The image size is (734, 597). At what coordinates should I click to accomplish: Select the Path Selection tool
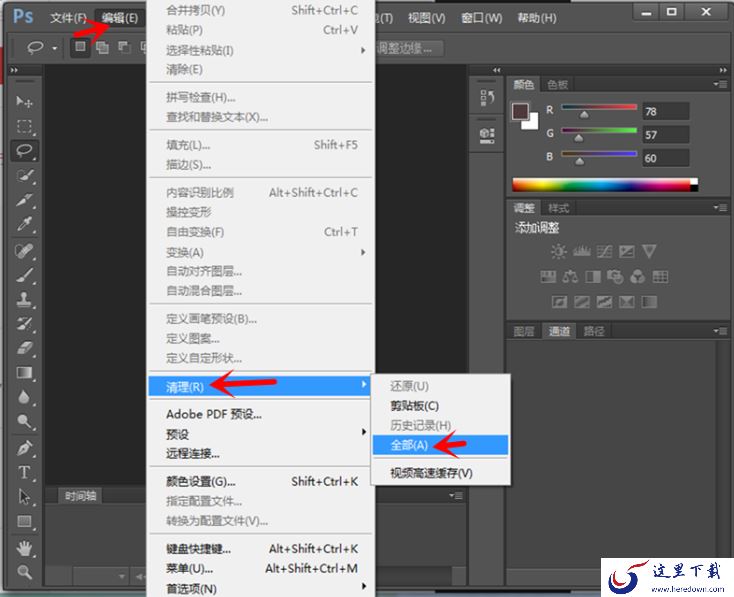(x=24, y=497)
